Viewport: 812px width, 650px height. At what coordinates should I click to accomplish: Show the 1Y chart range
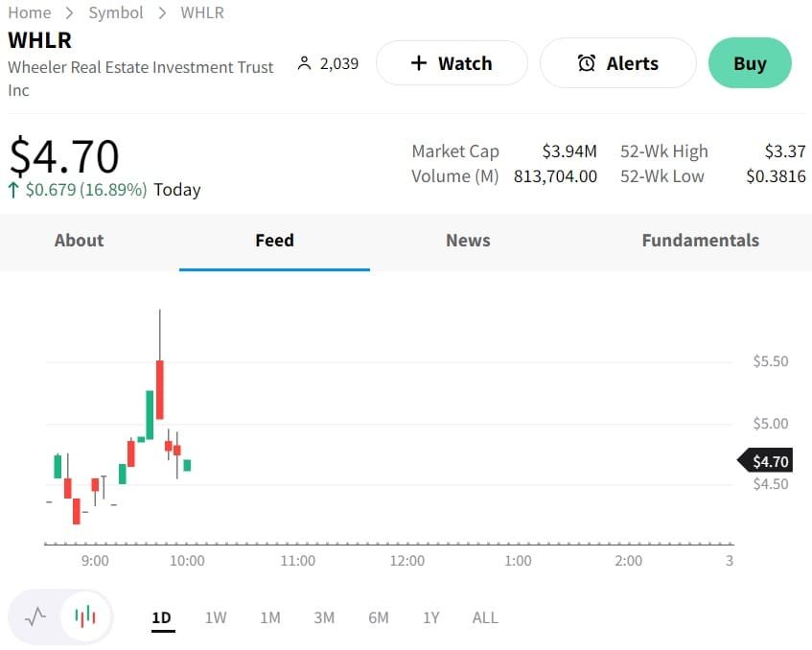tap(431, 617)
